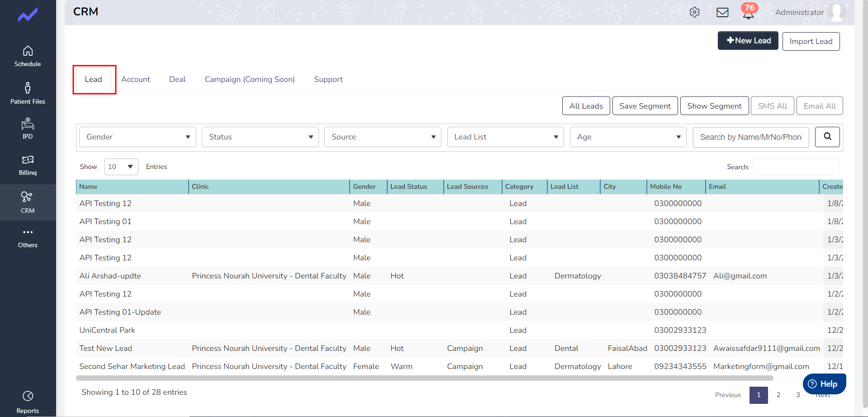Click the Previous page link
Image resolution: width=868 pixels, height=417 pixels.
pos(728,395)
